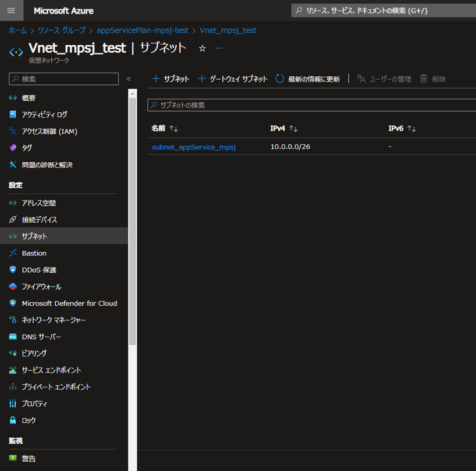Open the ellipsis more options menu
476x471 pixels.
pyautogui.click(x=219, y=48)
